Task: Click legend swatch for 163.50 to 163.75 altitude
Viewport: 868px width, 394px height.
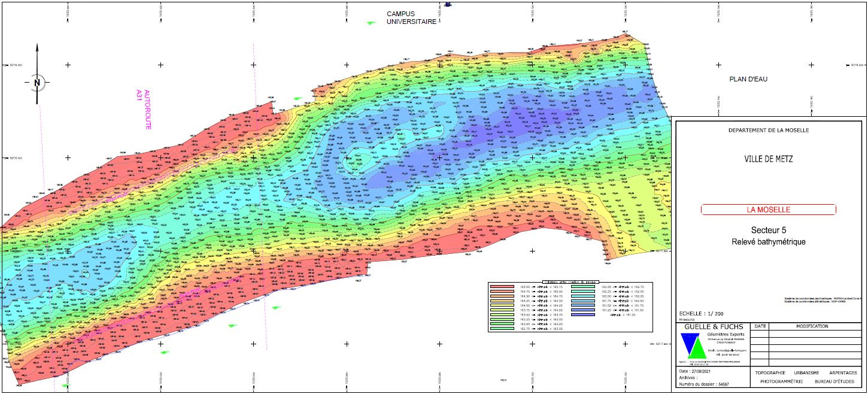Action: click(x=502, y=315)
